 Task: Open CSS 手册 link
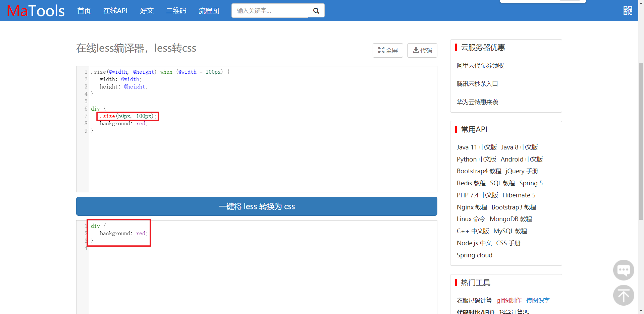(508, 243)
